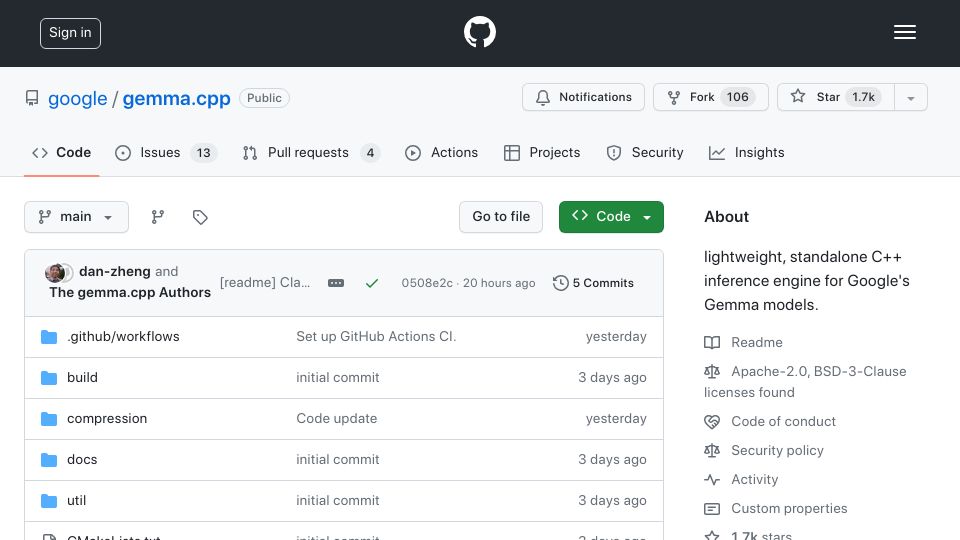
Task: Open the Projects tab
Action: (x=542, y=152)
